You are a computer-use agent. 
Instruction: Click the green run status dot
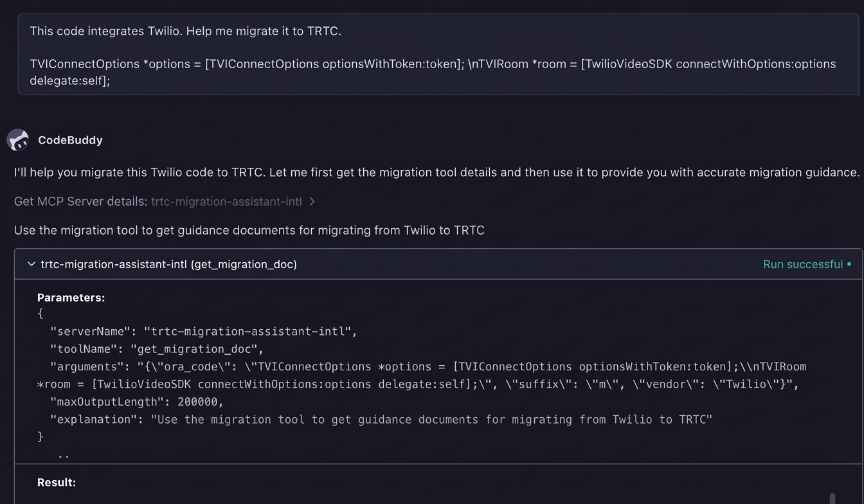point(849,264)
